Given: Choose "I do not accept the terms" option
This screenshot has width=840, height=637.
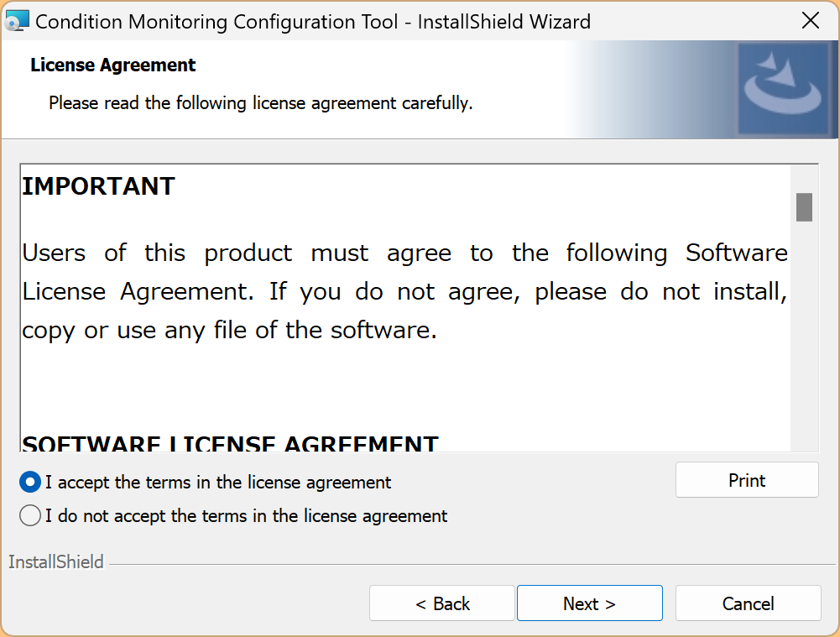Looking at the screenshot, I should [30, 515].
